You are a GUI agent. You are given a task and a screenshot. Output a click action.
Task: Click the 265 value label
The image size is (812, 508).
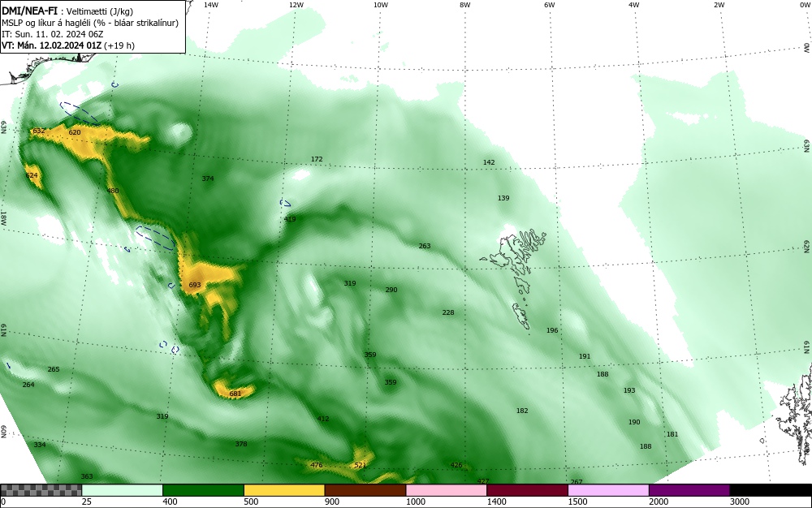pos(54,369)
